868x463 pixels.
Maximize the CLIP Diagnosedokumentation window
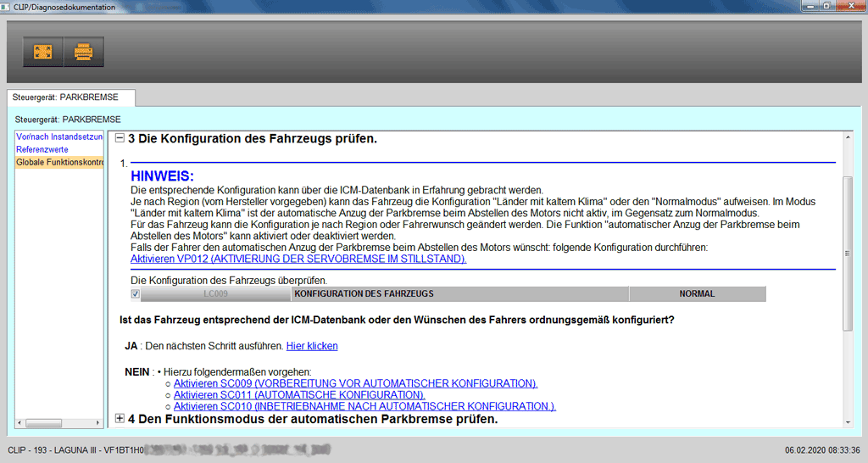click(x=826, y=5)
